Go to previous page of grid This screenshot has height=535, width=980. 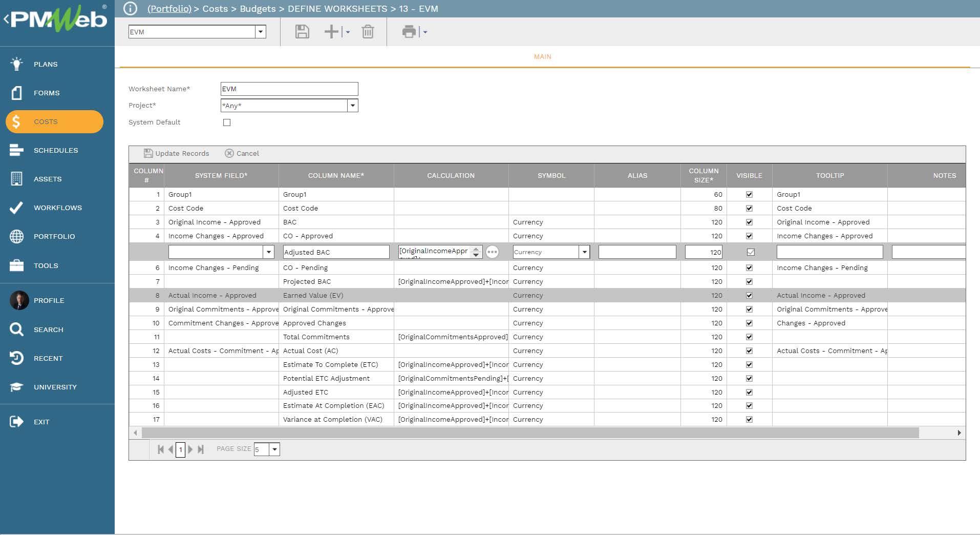tap(171, 449)
